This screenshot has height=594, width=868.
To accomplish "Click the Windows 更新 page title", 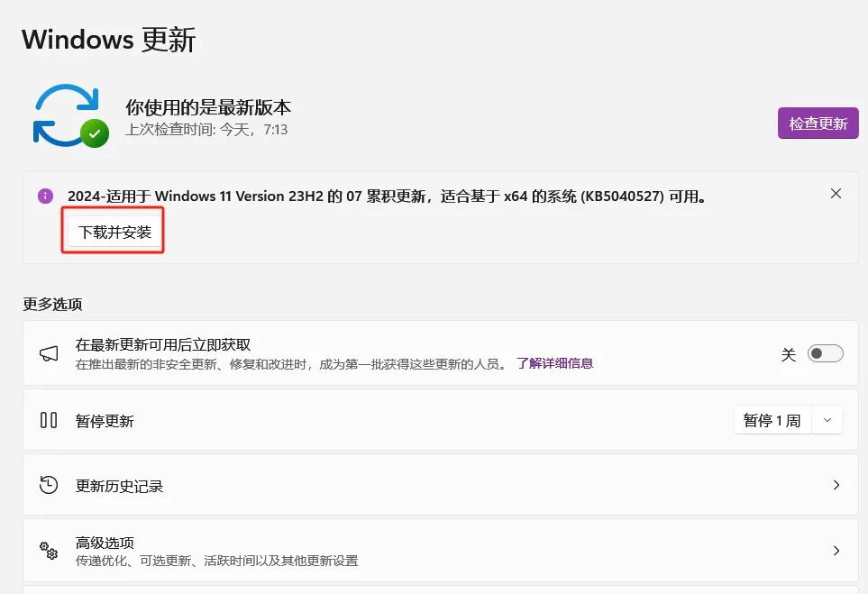I will 108,40.
